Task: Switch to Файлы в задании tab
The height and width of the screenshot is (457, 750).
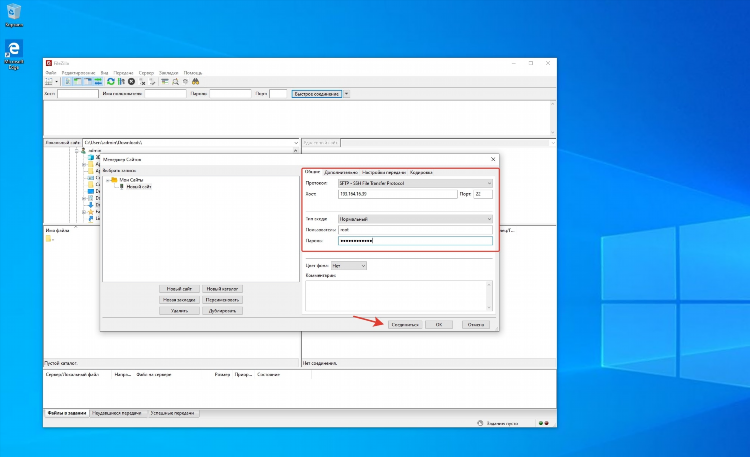Action: tap(67, 413)
